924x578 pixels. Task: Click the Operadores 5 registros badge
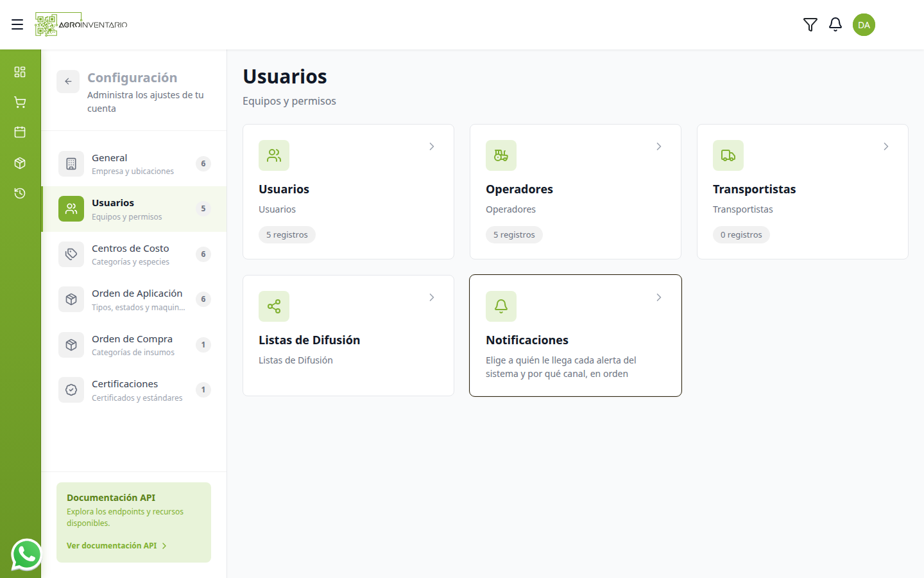[x=514, y=235]
